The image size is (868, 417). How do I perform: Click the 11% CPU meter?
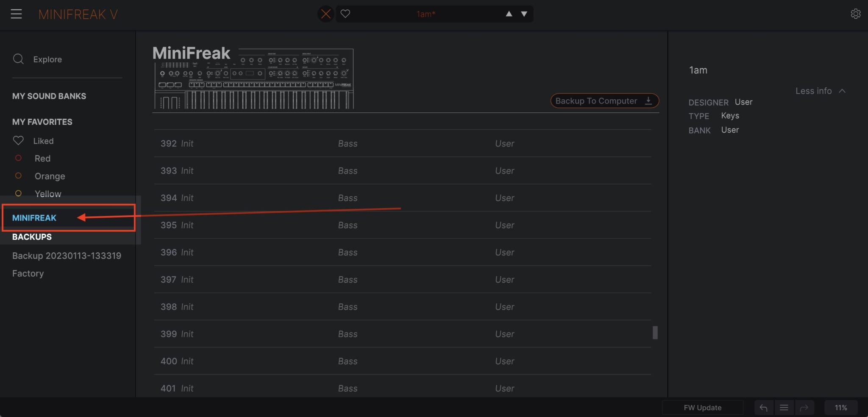(x=840, y=407)
